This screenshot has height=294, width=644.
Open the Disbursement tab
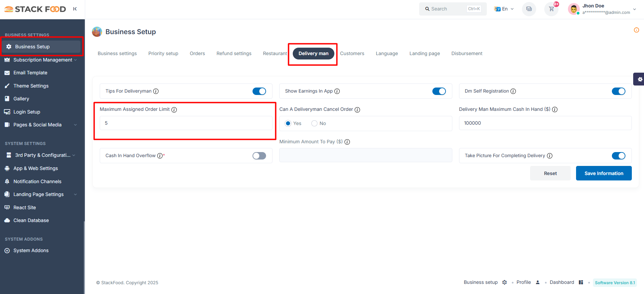(x=467, y=53)
